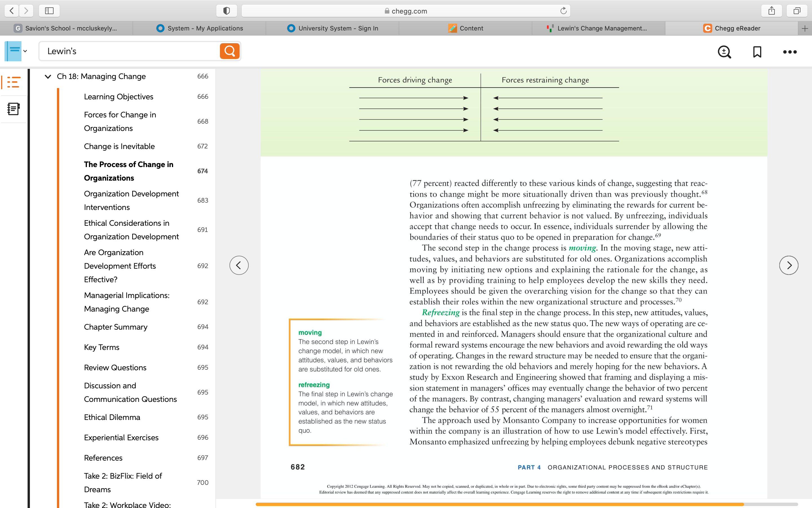Open Learning Objectives section

[118, 97]
